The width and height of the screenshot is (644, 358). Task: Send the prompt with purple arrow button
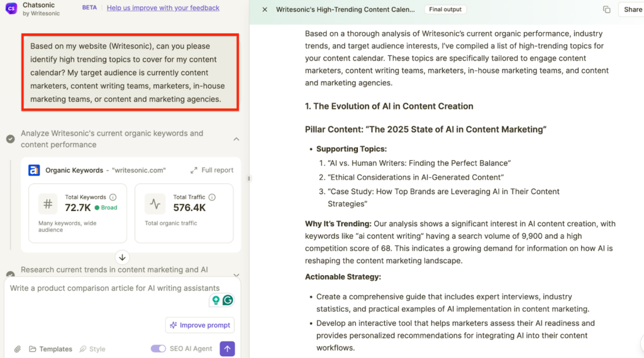click(227, 349)
